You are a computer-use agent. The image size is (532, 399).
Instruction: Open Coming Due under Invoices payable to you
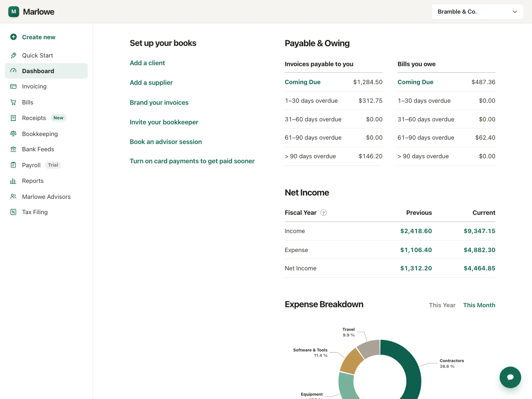click(303, 82)
